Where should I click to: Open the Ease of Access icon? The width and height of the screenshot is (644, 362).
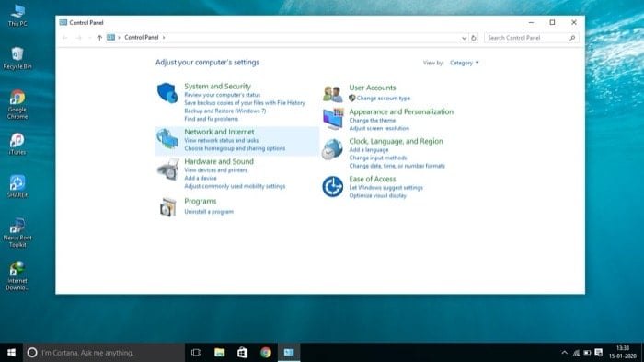[333, 187]
